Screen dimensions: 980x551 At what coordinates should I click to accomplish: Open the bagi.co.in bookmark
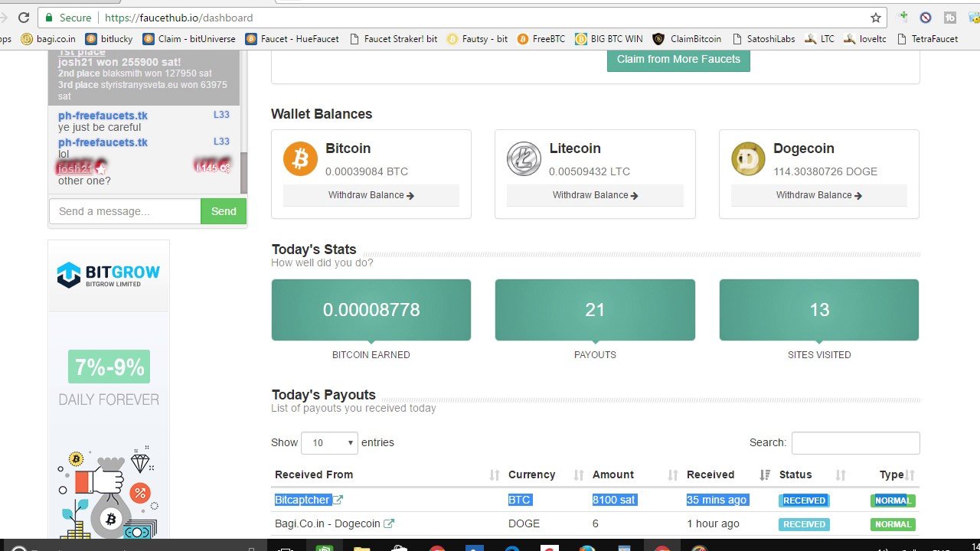point(48,39)
